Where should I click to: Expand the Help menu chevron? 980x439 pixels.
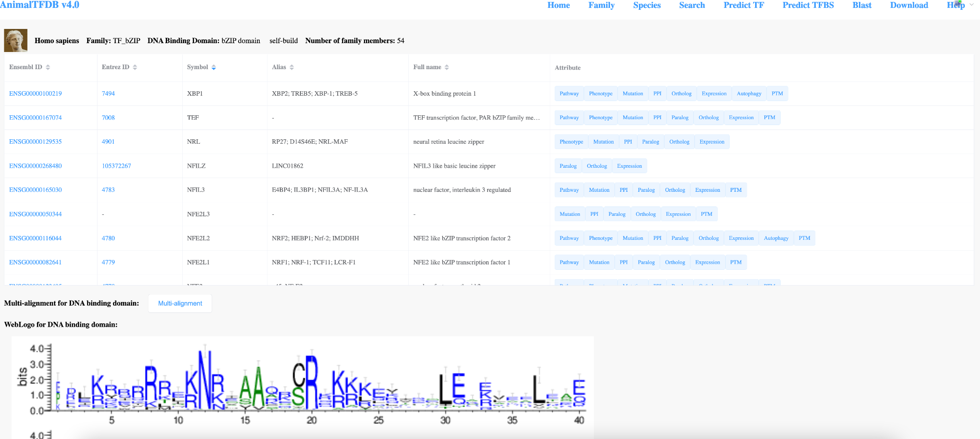point(972,5)
